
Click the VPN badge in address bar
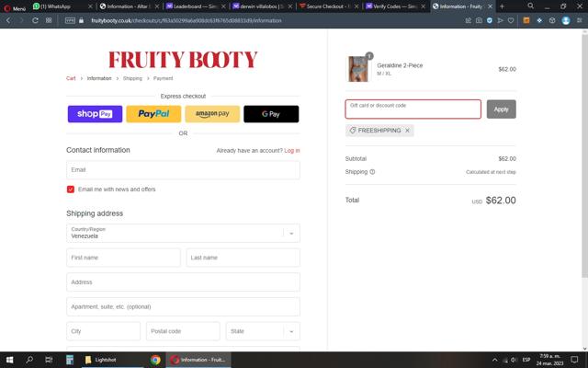point(70,20)
